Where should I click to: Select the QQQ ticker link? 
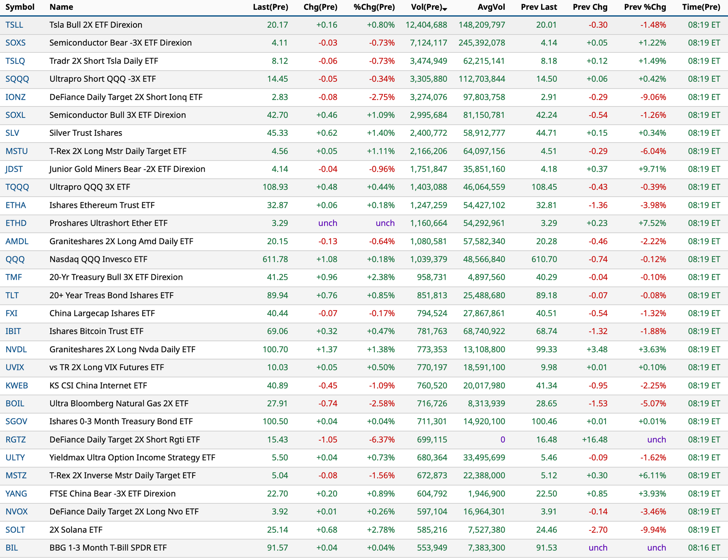click(x=15, y=259)
